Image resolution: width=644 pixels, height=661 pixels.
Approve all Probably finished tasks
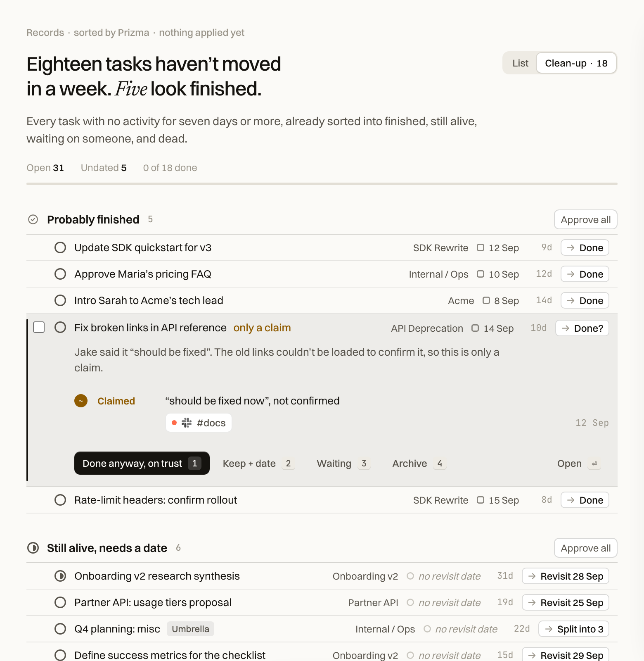point(585,219)
